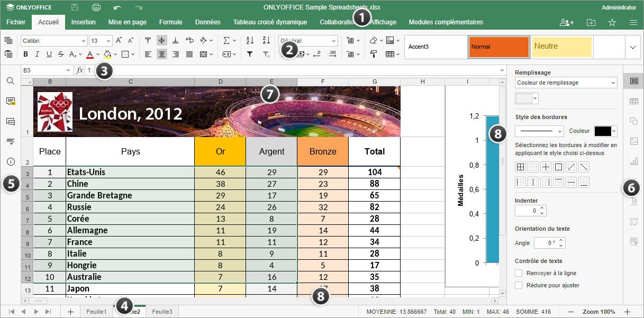Expand the cell styles gallery

click(633, 47)
